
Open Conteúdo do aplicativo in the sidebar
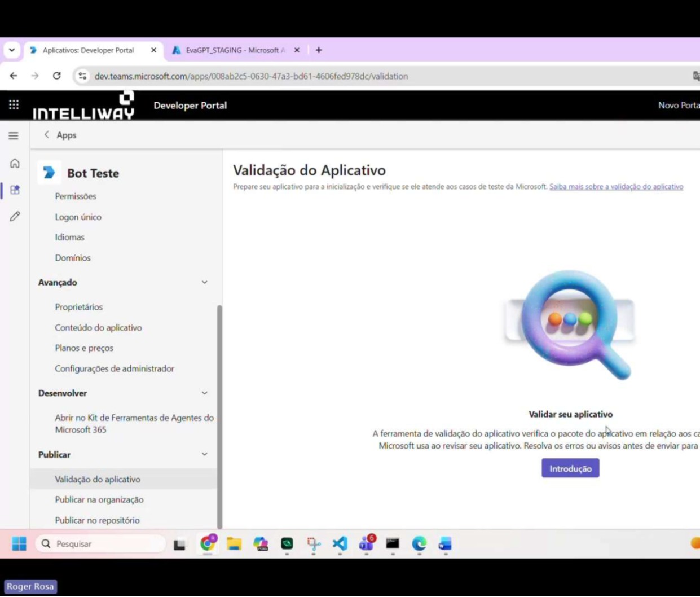pos(98,327)
